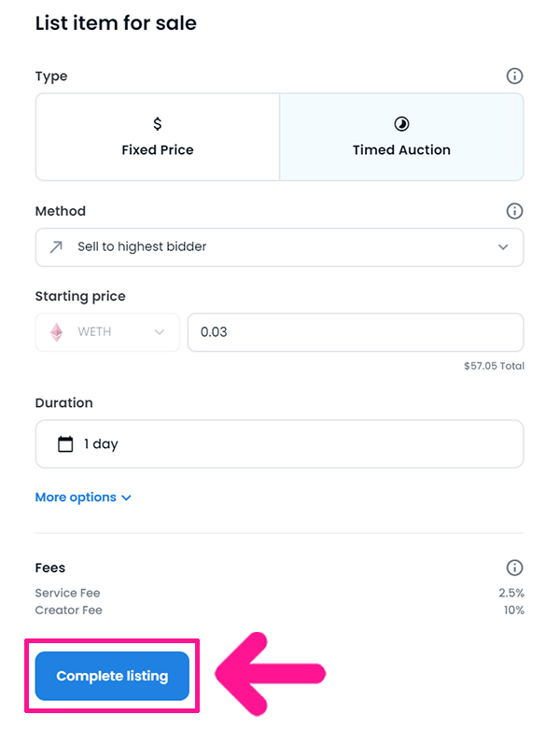The image size is (560, 729).
Task: Open the WETH currency dropdown
Action: point(107,332)
